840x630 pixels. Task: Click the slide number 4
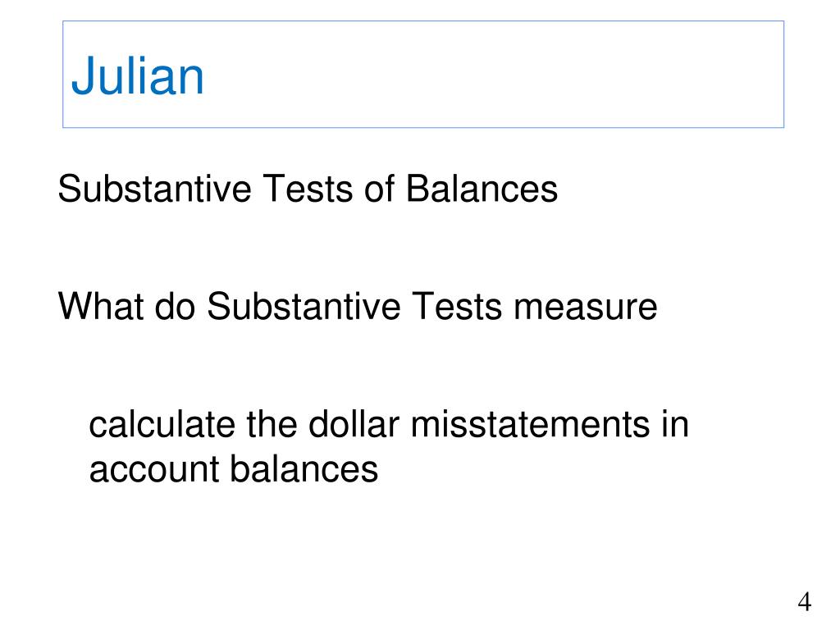(804, 601)
